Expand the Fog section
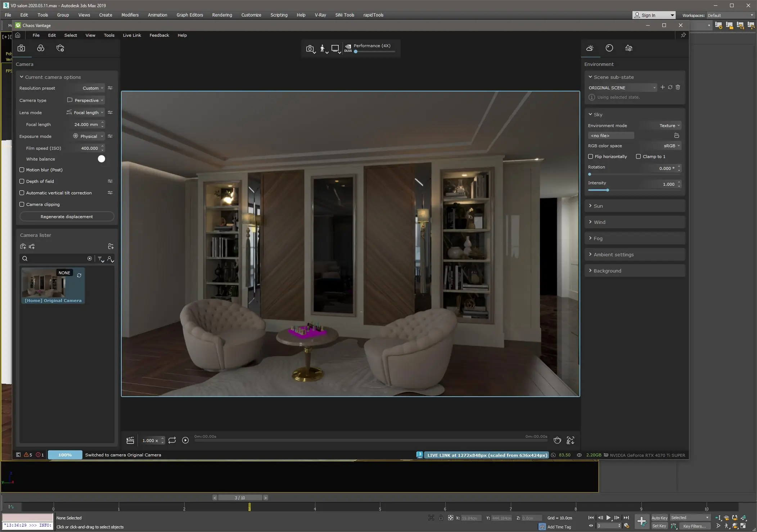The height and width of the screenshot is (532, 757). (x=598, y=238)
